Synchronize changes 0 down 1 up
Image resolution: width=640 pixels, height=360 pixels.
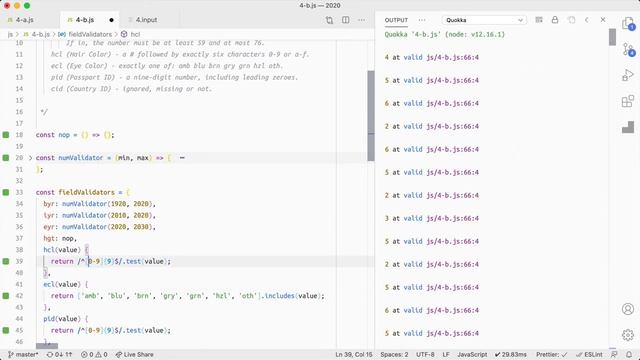(60, 354)
